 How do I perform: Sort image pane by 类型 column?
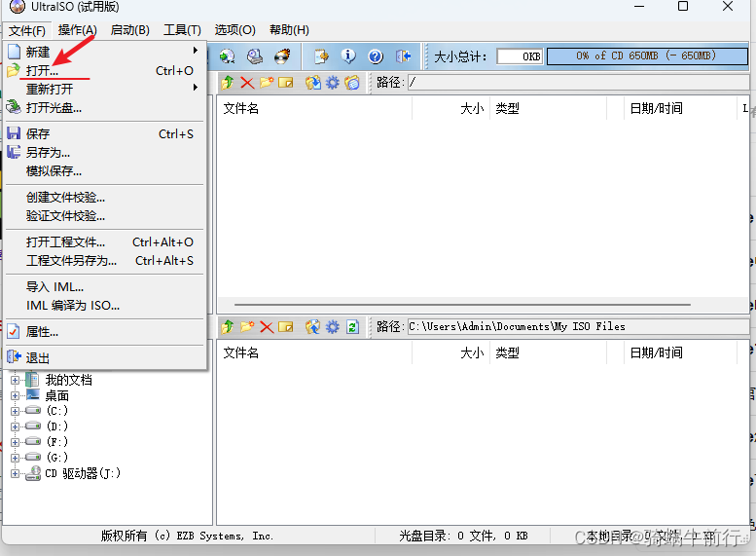pyautogui.click(x=548, y=109)
